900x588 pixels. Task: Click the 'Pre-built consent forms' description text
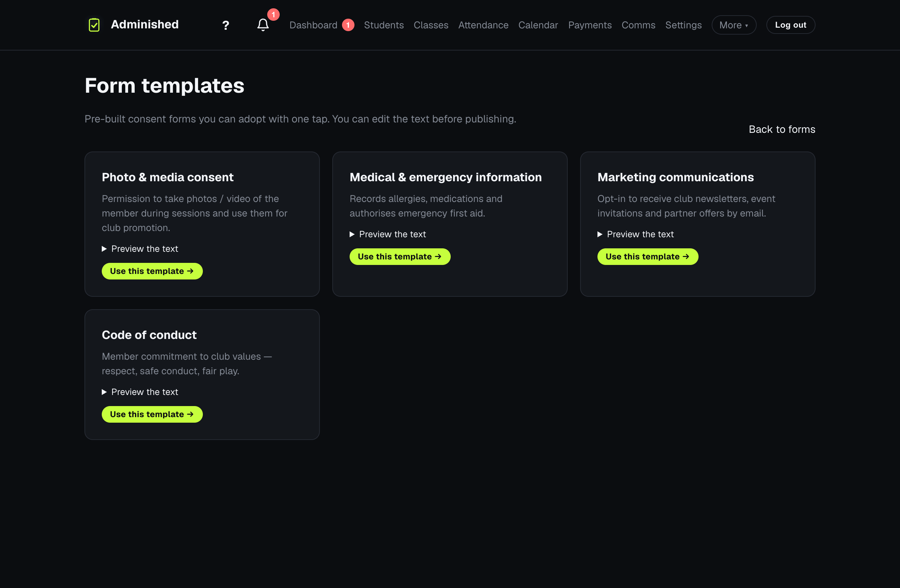pyautogui.click(x=300, y=119)
